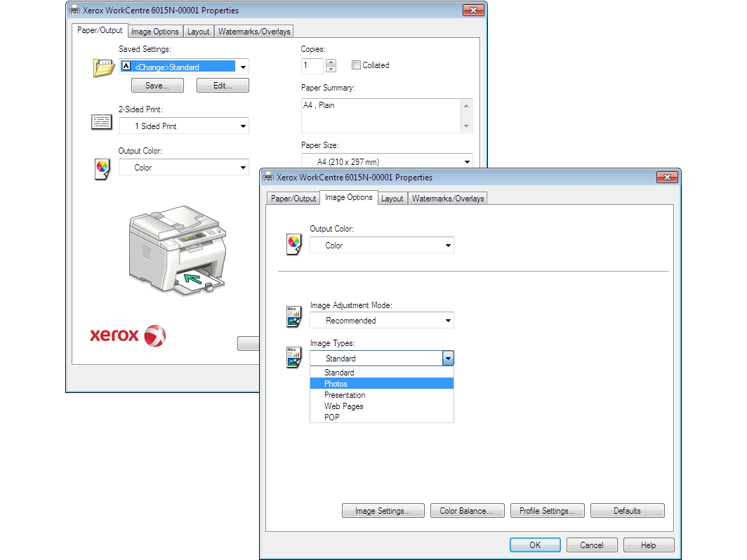Click the Xerox logo
The width and height of the screenshot is (747, 560).
[x=128, y=335]
